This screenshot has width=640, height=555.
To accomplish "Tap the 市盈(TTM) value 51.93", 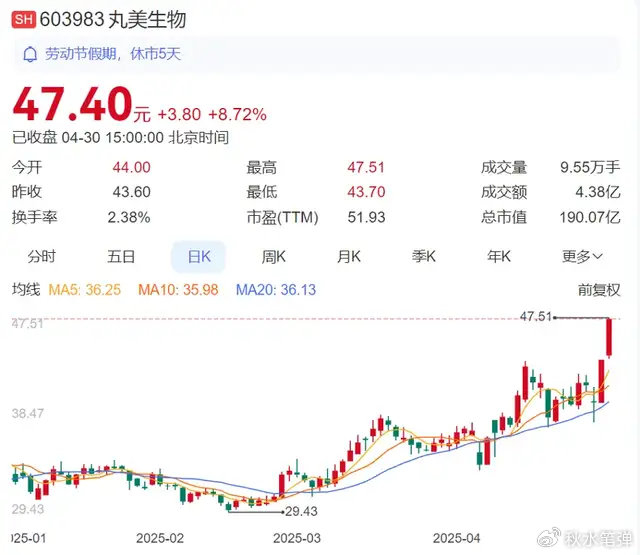I will pyautogui.click(x=366, y=217).
